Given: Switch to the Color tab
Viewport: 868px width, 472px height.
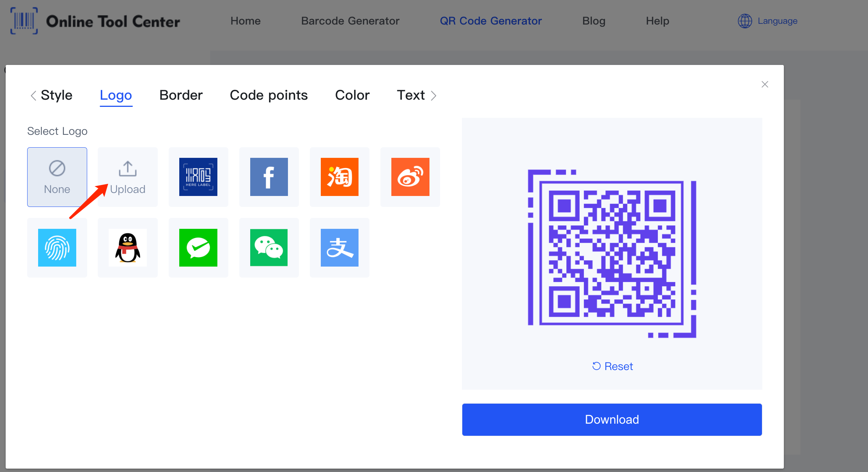Looking at the screenshot, I should tap(352, 95).
